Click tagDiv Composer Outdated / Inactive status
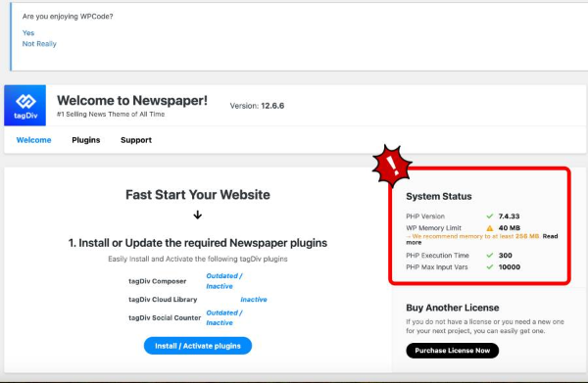The image size is (588, 383). click(224, 281)
